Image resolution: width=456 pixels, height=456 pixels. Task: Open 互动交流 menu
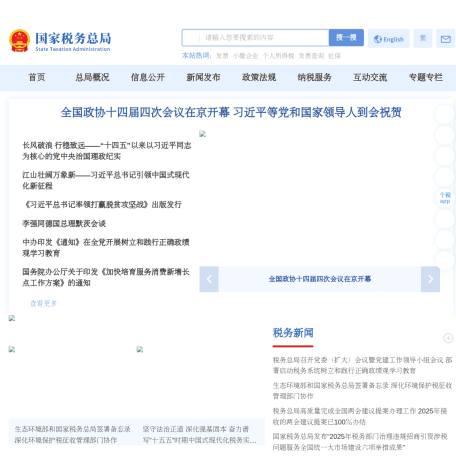(x=370, y=77)
